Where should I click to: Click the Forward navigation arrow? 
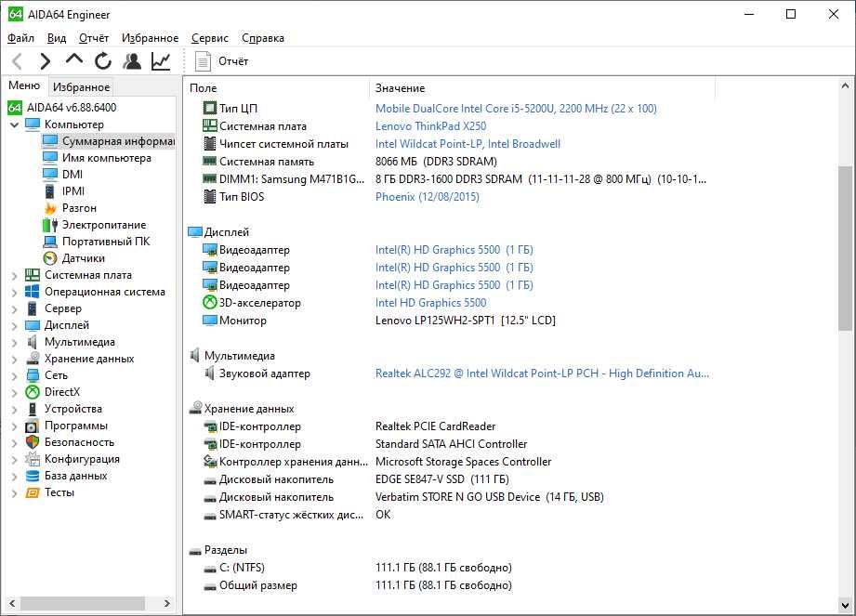pyautogui.click(x=46, y=61)
